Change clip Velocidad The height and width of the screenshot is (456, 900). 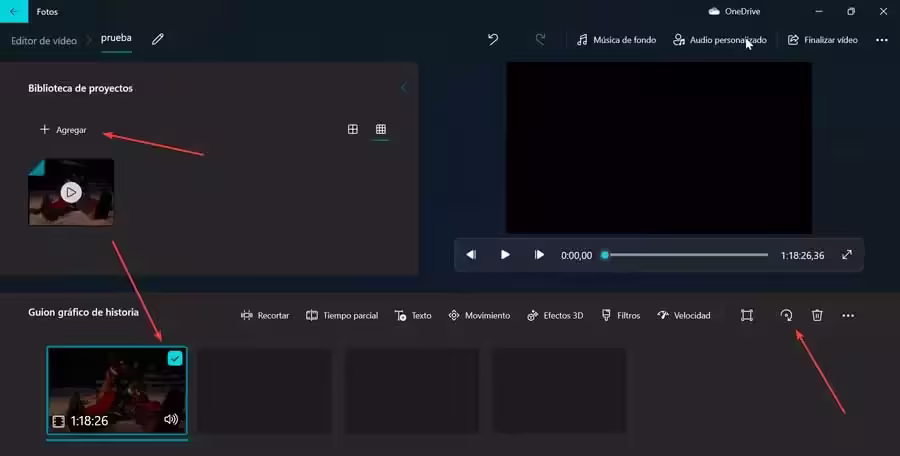pyautogui.click(x=684, y=315)
